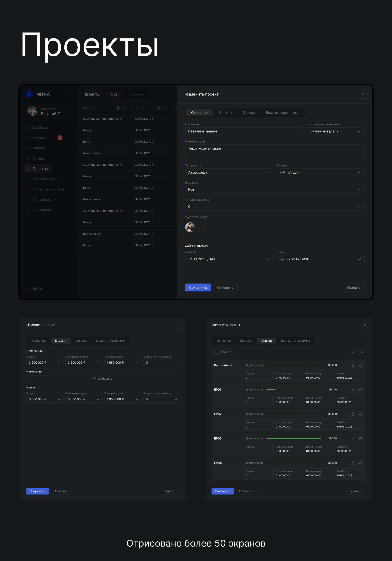Open Уведомления in the sidebar
392x561 pixels.
point(44,138)
